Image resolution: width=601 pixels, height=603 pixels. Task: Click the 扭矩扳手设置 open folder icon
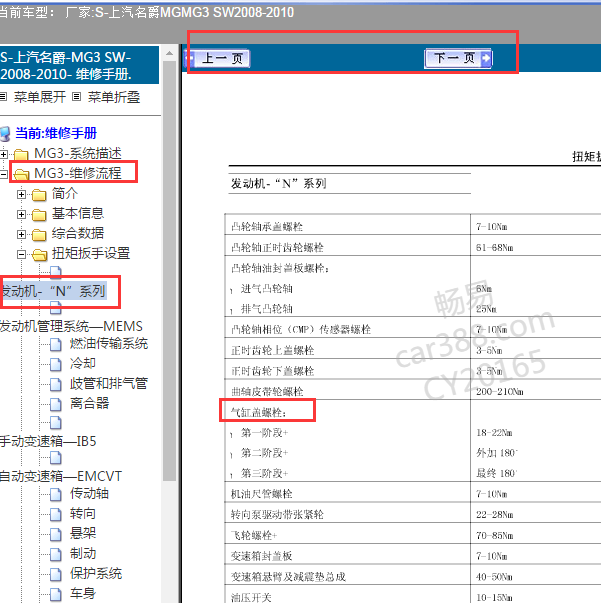click(x=39, y=255)
